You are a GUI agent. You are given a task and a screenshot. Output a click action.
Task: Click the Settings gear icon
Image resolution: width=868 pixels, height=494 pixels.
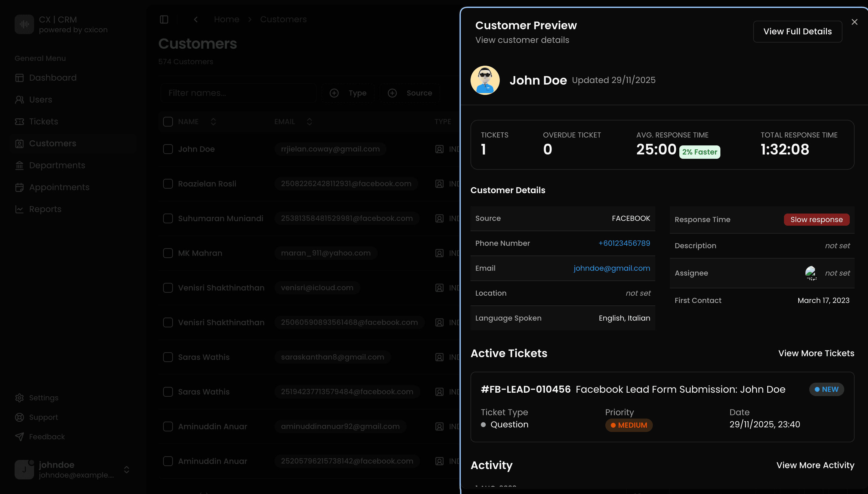coord(19,398)
